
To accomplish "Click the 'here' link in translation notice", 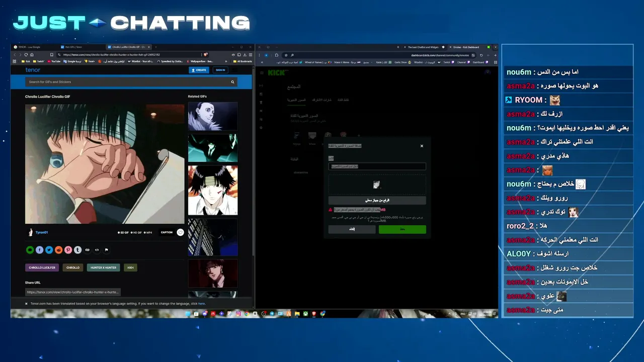I will pyautogui.click(x=202, y=304).
